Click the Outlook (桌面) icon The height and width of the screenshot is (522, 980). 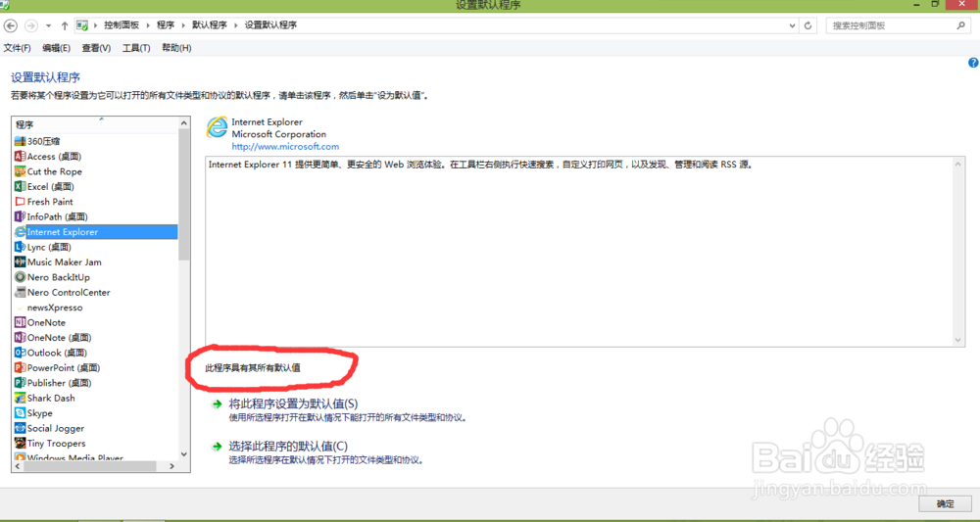(20, 353)
